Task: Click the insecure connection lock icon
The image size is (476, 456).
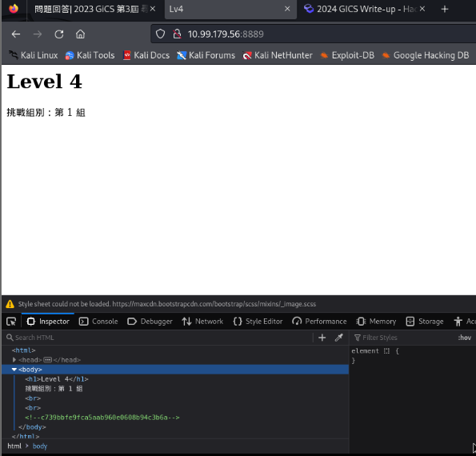Action: (177, 34)
